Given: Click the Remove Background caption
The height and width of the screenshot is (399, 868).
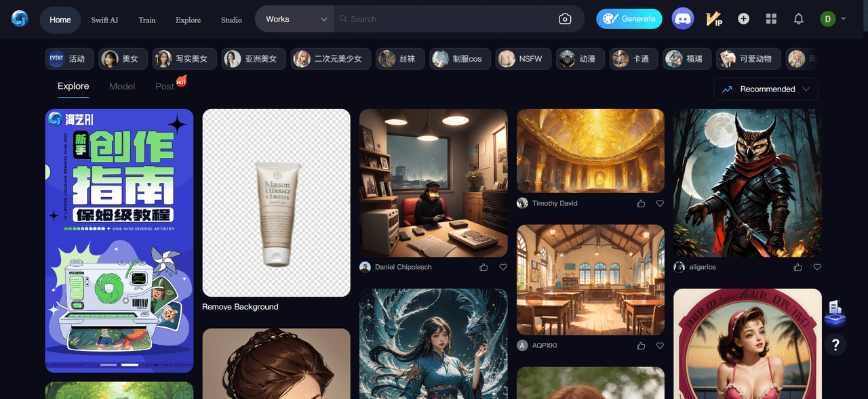Looking at the screenshot, I should click(x=240, y=307).
